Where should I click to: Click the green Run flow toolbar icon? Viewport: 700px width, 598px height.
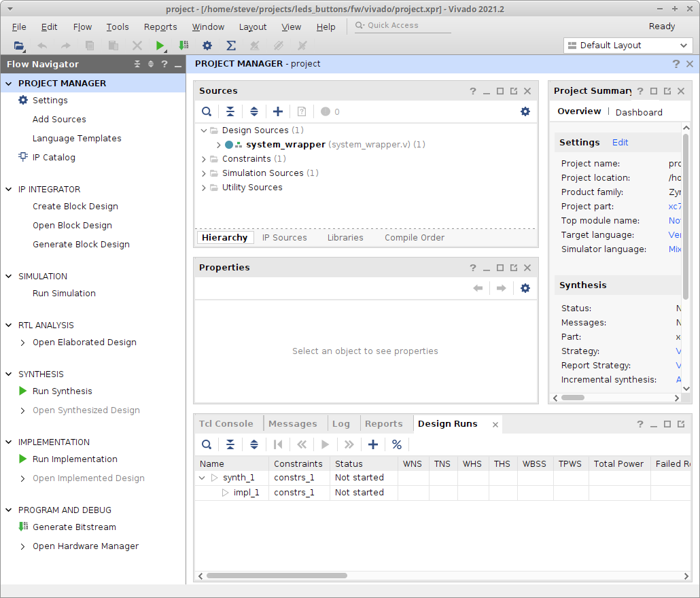pyautogui.click(x=160, y=46)
